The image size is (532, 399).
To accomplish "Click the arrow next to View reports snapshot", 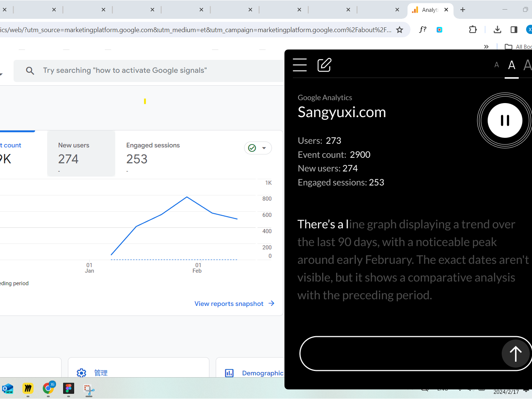I will pyautogui.click(x=271, y=303).
